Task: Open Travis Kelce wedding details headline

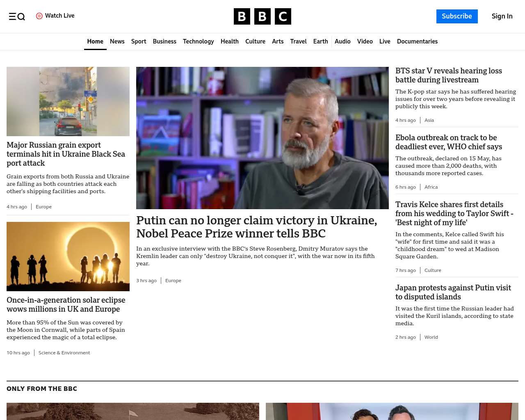Action: pos(454,213)
